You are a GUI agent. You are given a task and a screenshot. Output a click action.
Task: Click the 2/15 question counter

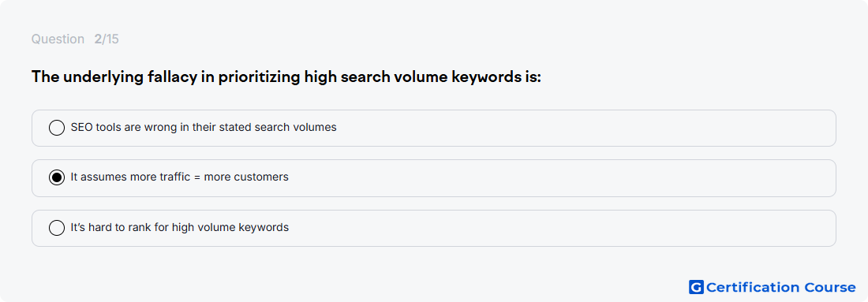point(107,39)
